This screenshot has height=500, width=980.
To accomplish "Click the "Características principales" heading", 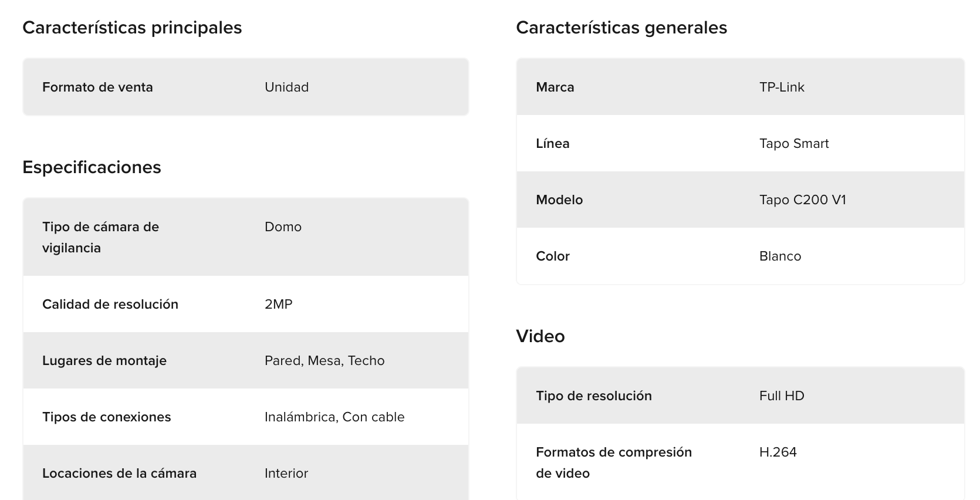I will (132, 28).
